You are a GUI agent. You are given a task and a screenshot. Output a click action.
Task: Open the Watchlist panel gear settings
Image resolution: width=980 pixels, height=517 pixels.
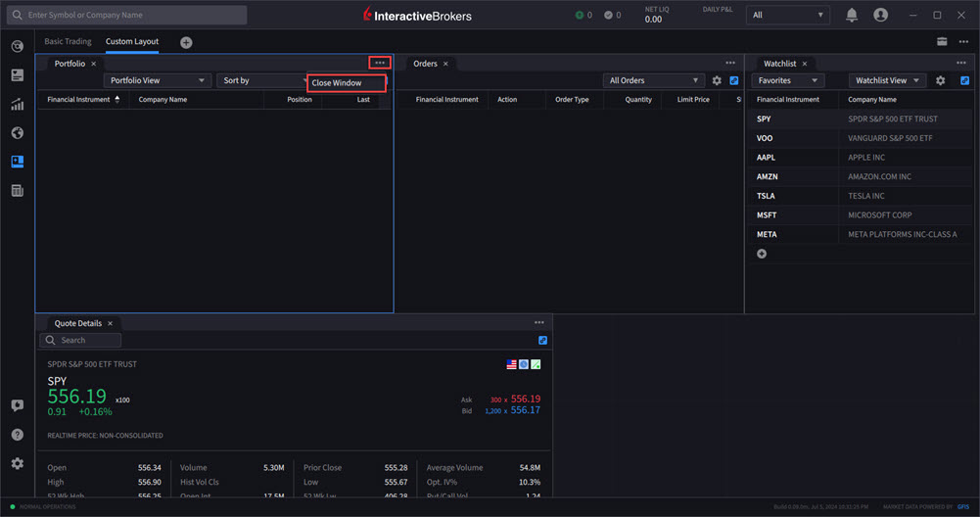(x=941, y=80)
